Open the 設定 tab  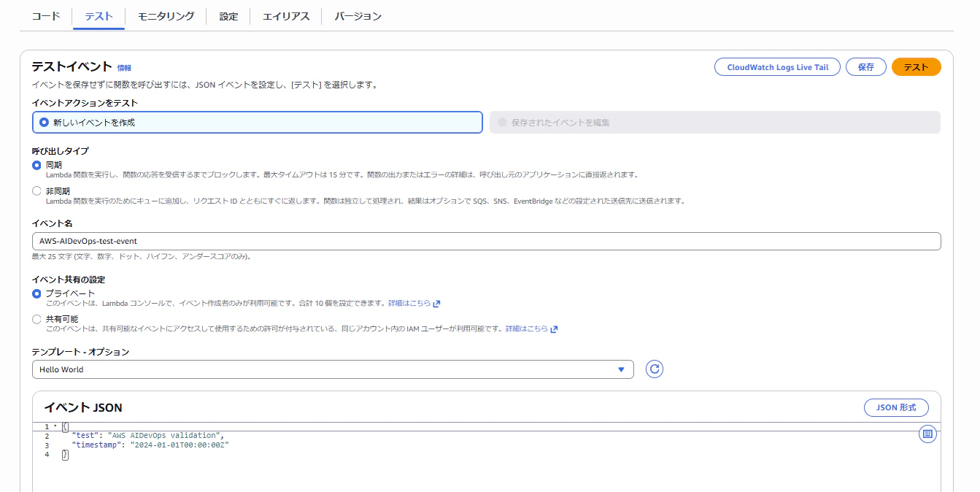click(x=228, y=16)
